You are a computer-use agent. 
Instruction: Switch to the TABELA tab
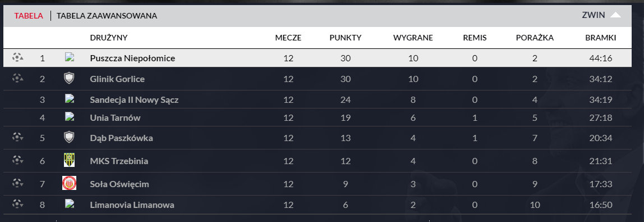(x=29, y=16)
